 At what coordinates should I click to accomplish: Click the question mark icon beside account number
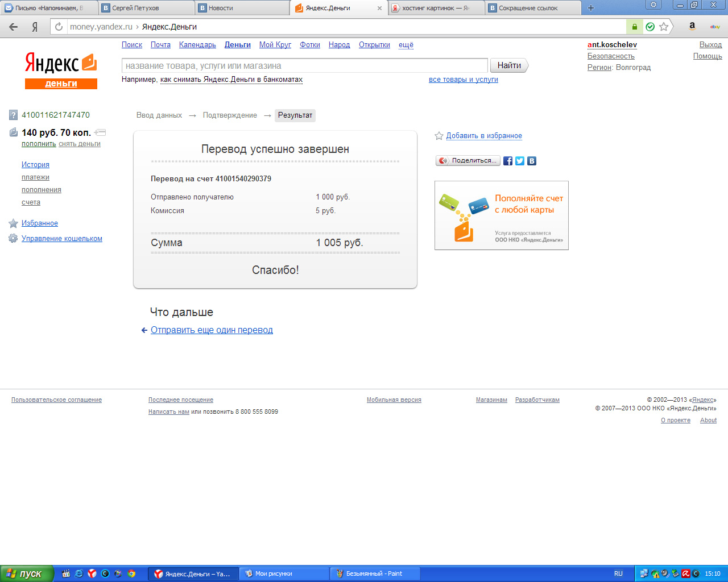coord(14,115)
